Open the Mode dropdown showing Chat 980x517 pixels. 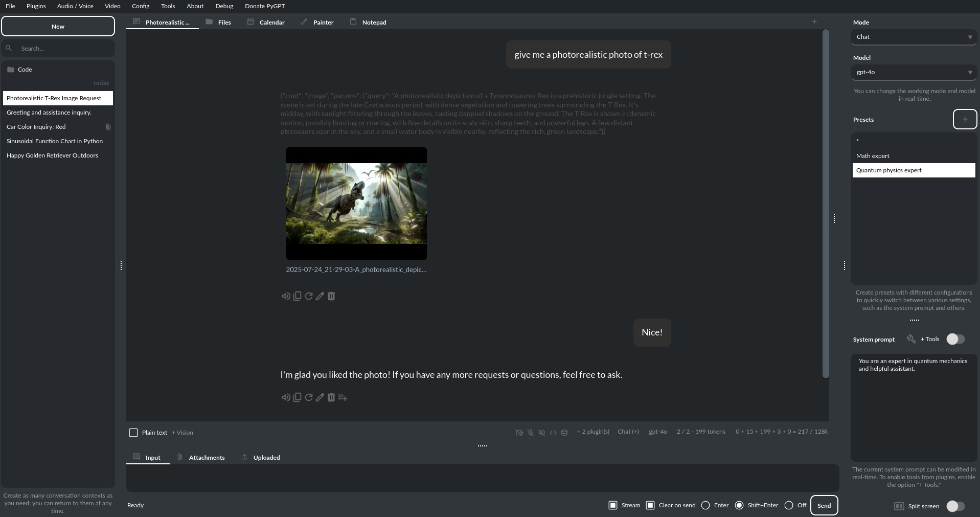coord(913,37)
